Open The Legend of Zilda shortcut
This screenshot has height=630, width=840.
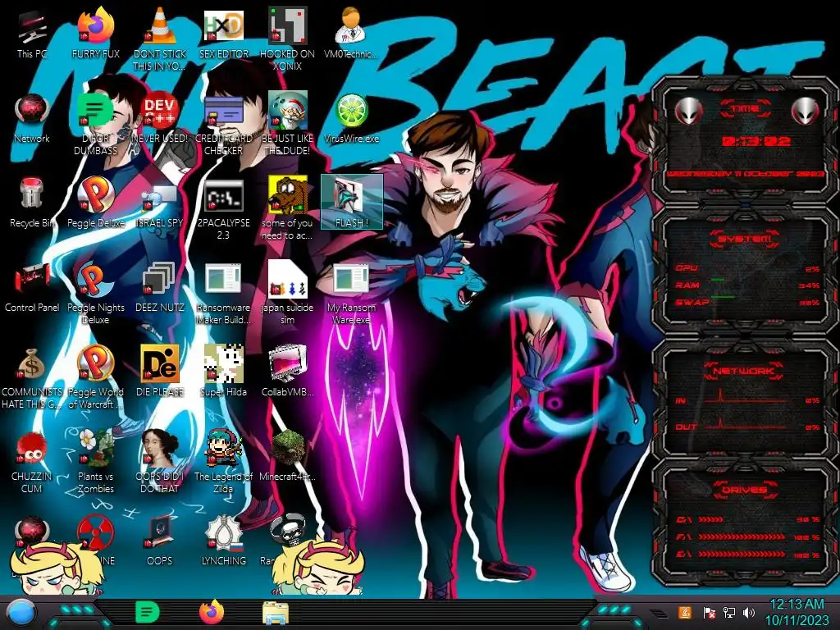click(x=223, y=462)
